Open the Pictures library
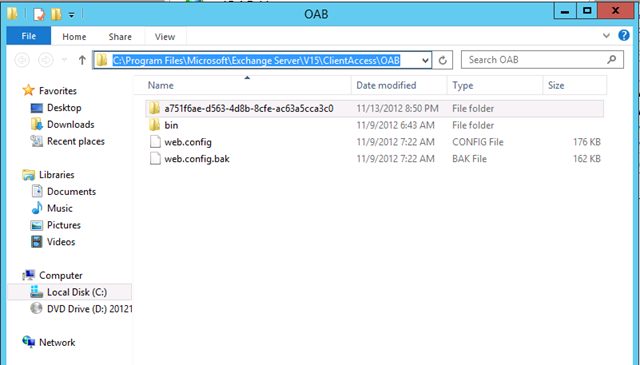640x365 pixels. click(x=64, y=225)
